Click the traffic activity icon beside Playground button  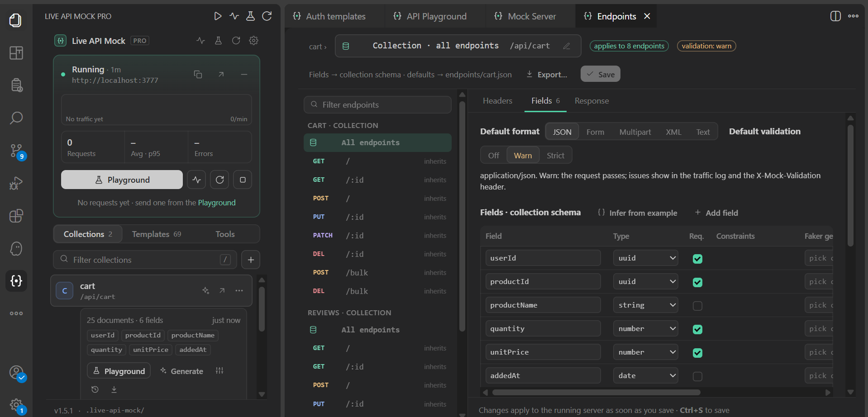point(196,180)
